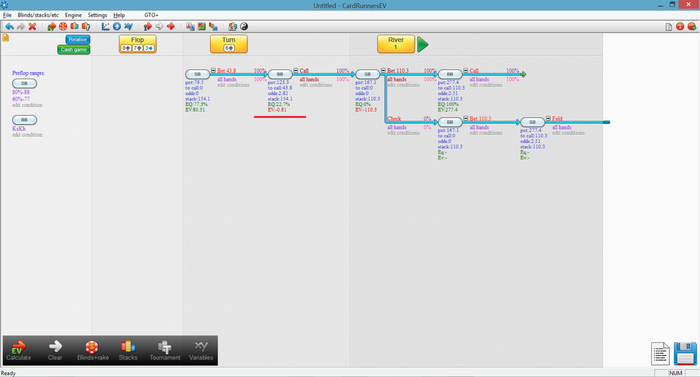Collapse the upper Bet 110.3 branch
Screen dimensions: 700x377
(x=383, y=71)
